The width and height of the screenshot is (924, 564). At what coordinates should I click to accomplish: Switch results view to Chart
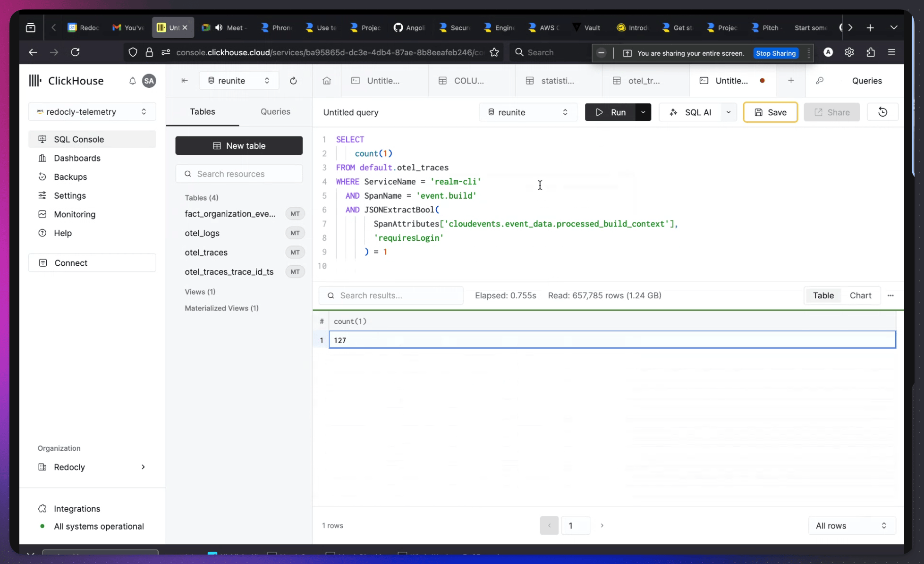pos(860,295)
